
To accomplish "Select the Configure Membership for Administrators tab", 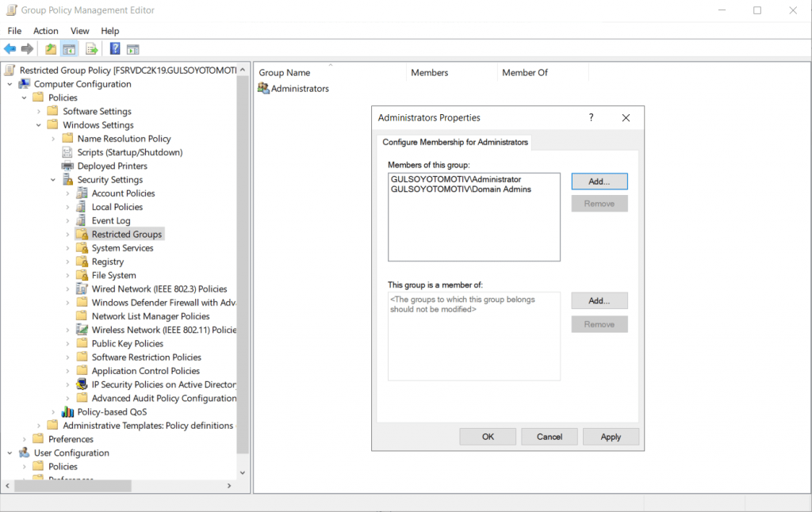I will click(454, 143).
